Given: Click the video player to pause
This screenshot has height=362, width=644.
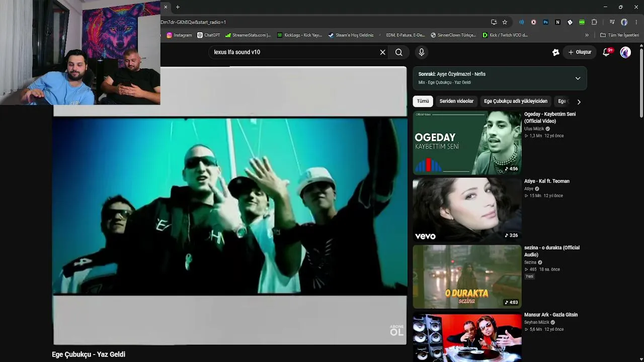Looking at the screenshot, I should 230,206.
